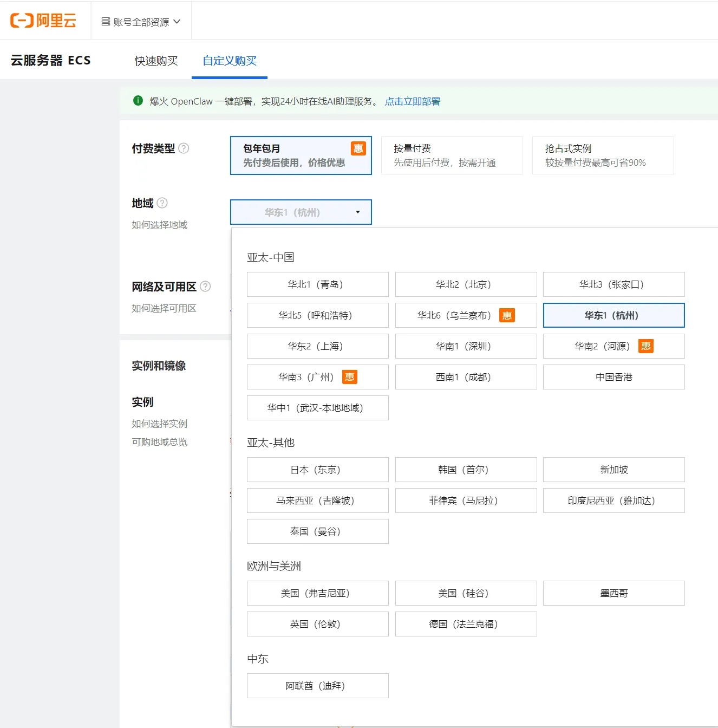
Task: Click the green info icon in banner
Action: point(138,101)
